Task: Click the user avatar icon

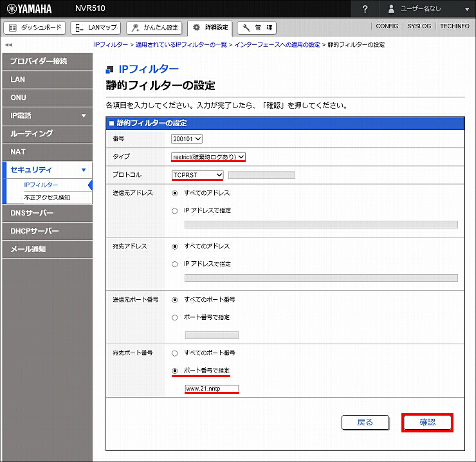Action: pos(391,9)
